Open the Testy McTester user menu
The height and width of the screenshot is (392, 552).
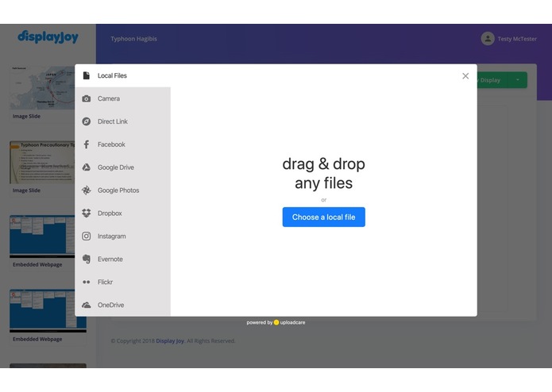(509, 39)
